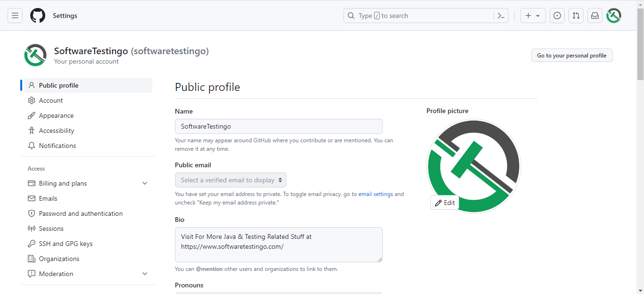The height and width of the screenshot is (294, 644).
Task: Click the SoftwareTestingo account heading
Action: [132, 51]
